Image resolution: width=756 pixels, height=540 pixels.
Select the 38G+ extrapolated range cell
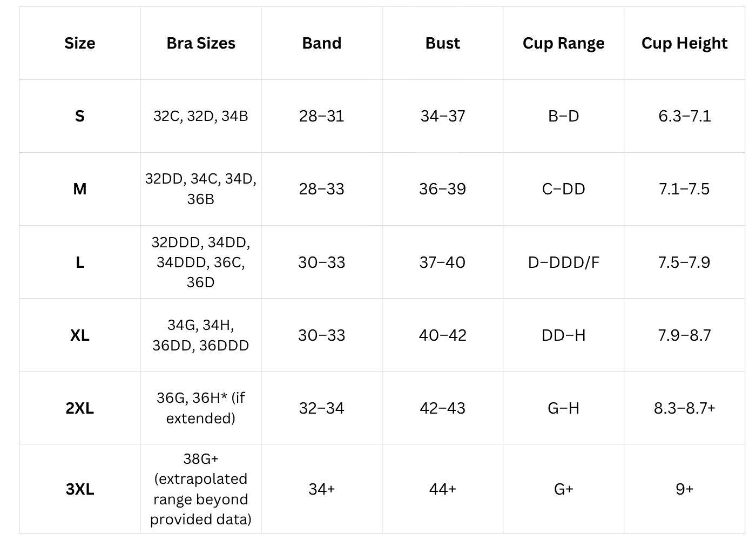[201, 489]
